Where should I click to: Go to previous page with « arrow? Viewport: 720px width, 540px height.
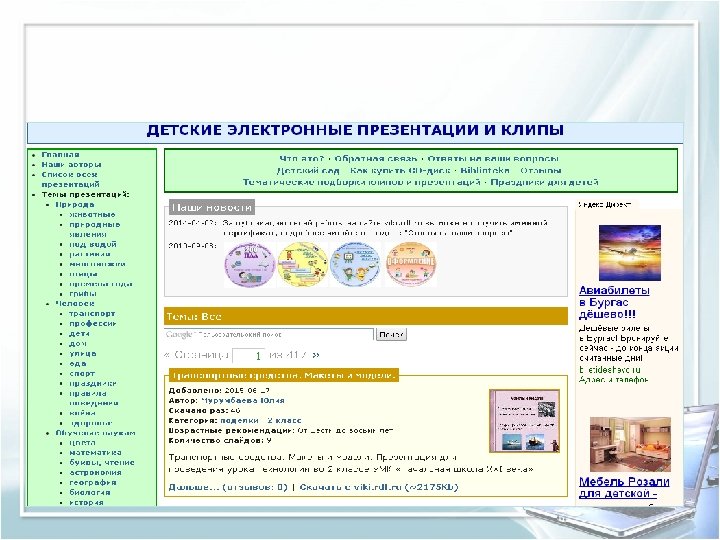[167, 355]
